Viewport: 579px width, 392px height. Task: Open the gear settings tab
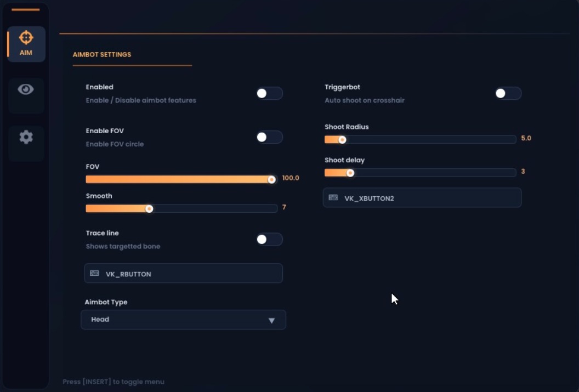[x=26, y=137]
